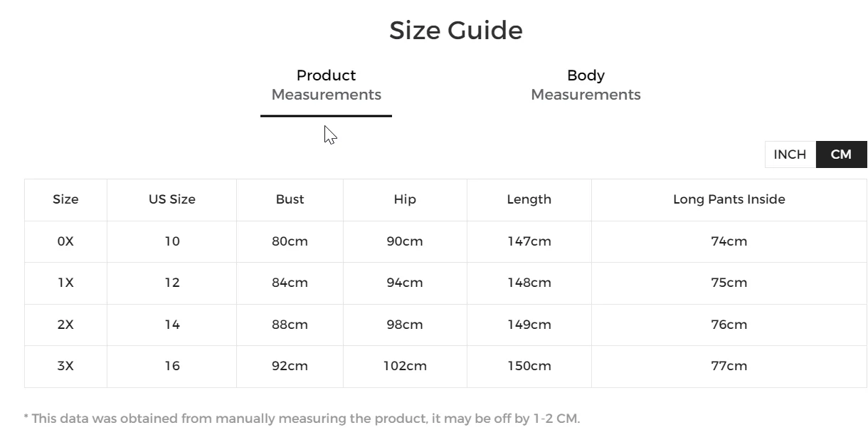Toggle units to INCH
This screenshot has width=868, height=430.
pyautogui.click(x=790, y=154)
